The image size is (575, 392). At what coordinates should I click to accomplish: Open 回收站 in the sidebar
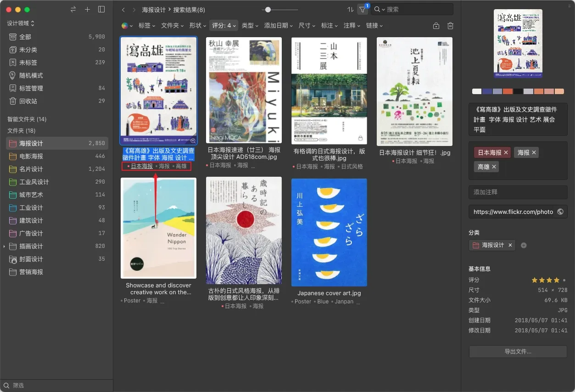click(x=57, y=101)
